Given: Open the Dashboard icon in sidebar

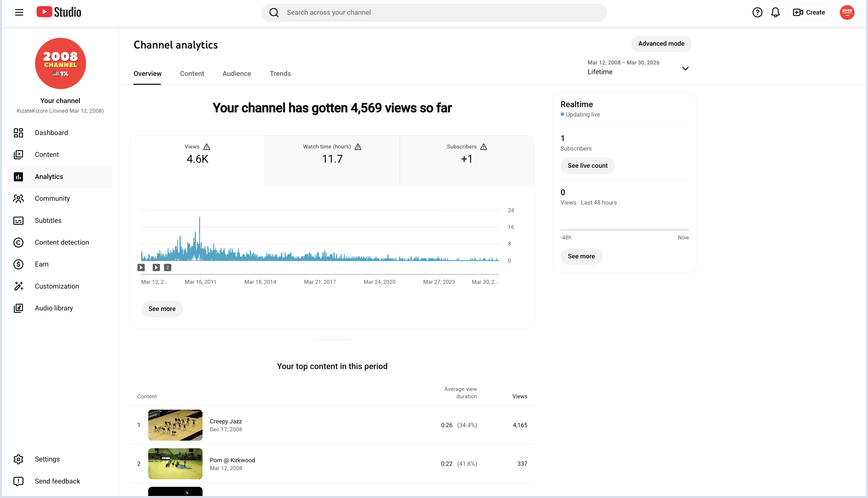Looking at the screenshot, I should point(19,133).
